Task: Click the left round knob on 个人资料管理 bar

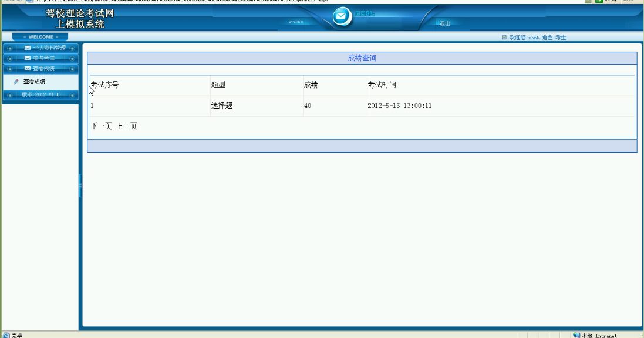Action: tap(10, 48)
